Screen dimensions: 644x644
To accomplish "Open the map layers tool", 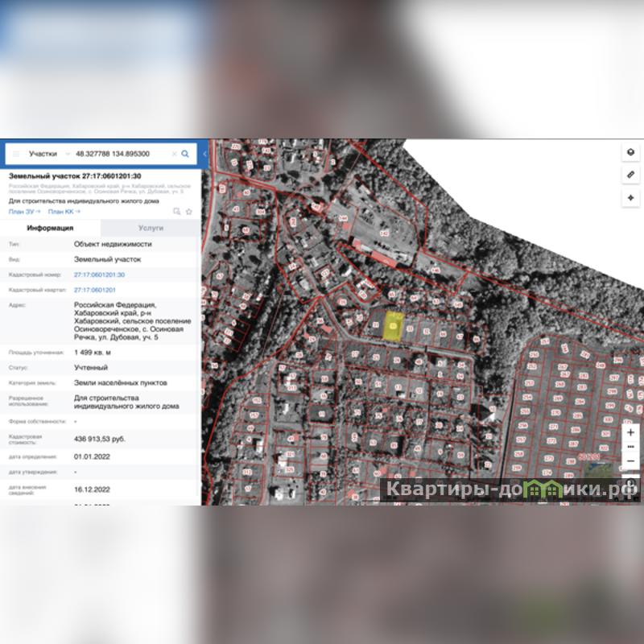I will (x=630, y=152).
